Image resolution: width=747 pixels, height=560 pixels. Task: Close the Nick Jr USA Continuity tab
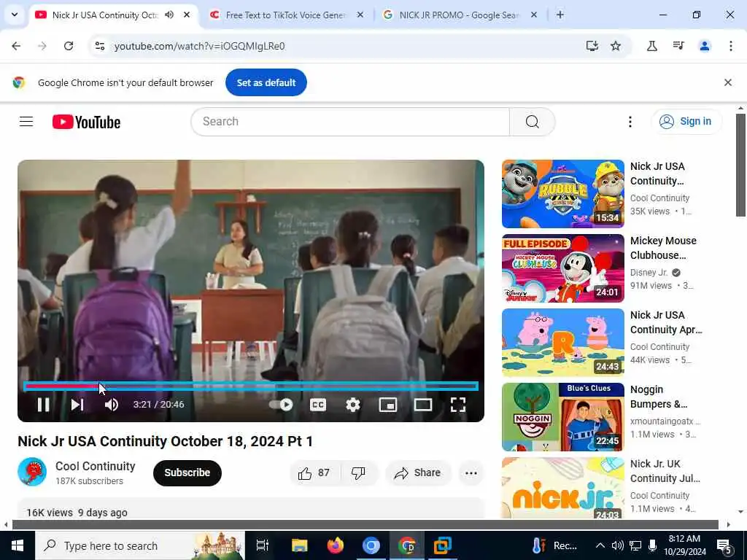[x=187, y=15]
